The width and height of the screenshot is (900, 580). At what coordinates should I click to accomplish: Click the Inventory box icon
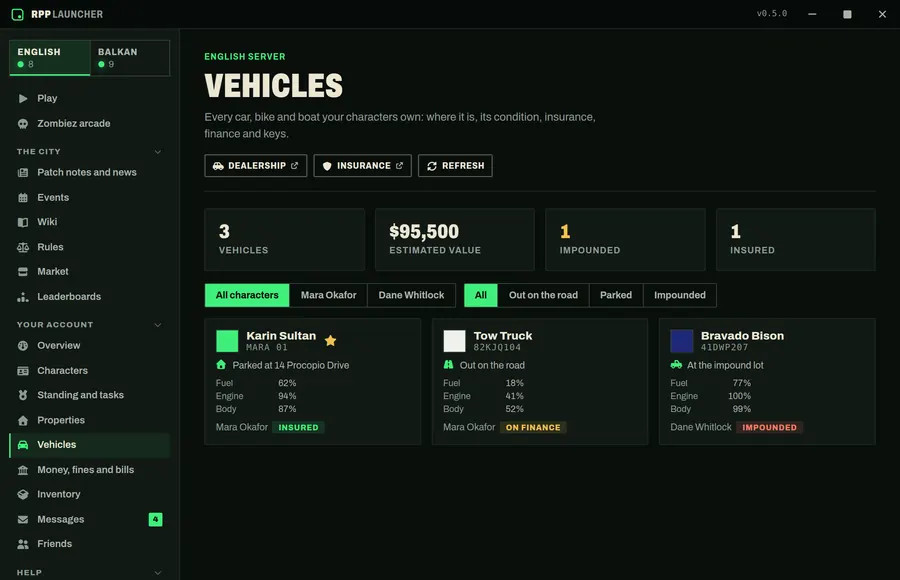(x=23, y=494)
